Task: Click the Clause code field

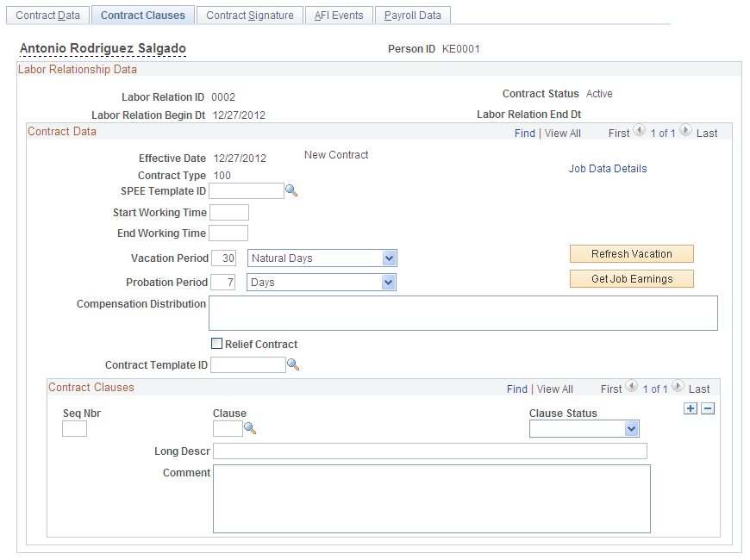Action: [x=228, y=428]
